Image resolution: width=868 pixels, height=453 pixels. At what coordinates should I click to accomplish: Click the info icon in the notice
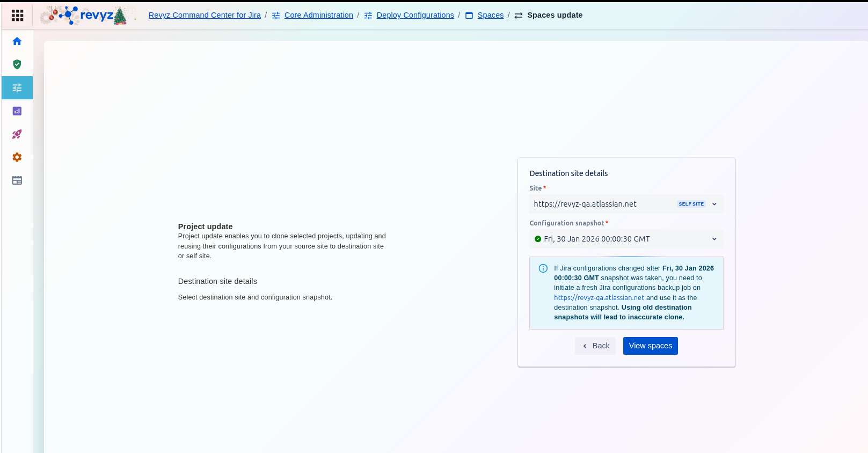tap(543, 268)
